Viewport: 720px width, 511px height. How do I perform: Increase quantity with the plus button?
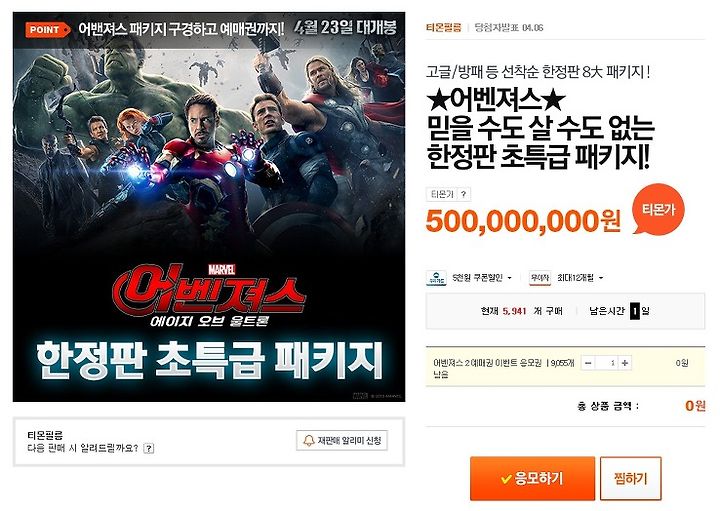click(x=624, y=363)
